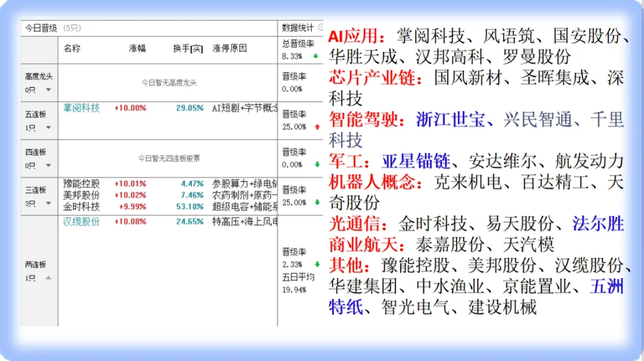Collapse the 五连板 group arrow
Viewport: 644px width, 361px height.
click(48, 128)
